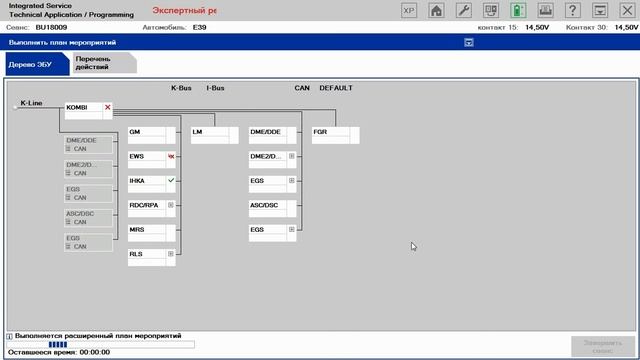640x360 pixels.
Task: Click the XP toolbar icon
Action: [x=409, y=11]
